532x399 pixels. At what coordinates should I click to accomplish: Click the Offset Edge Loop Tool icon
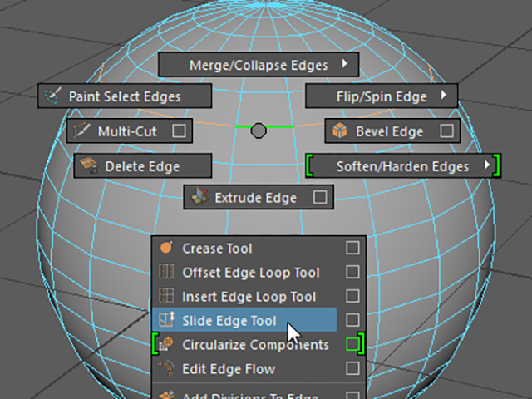[x=166, y=272]
